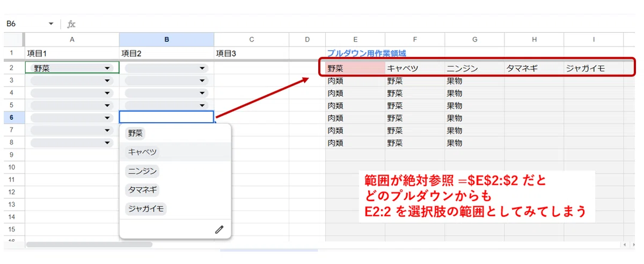Select row 6 header
The height and width of the screenshot is (264, 644).
[11, 117]
